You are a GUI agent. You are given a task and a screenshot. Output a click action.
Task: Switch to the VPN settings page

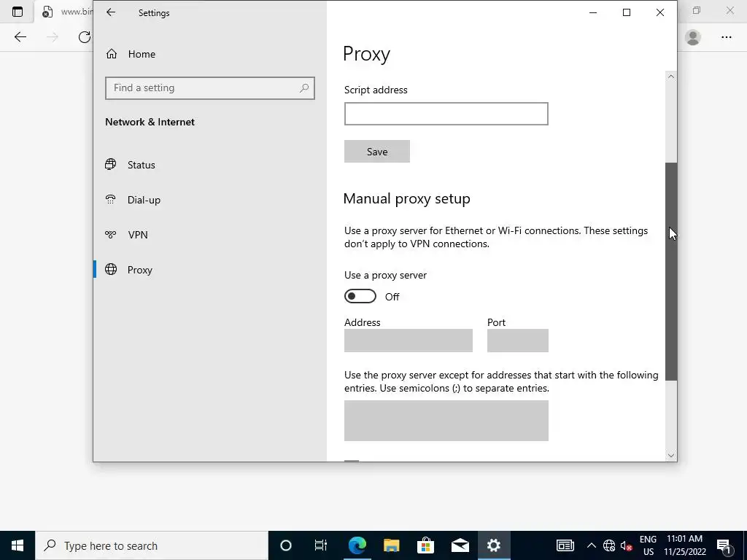tap(138, 235)
